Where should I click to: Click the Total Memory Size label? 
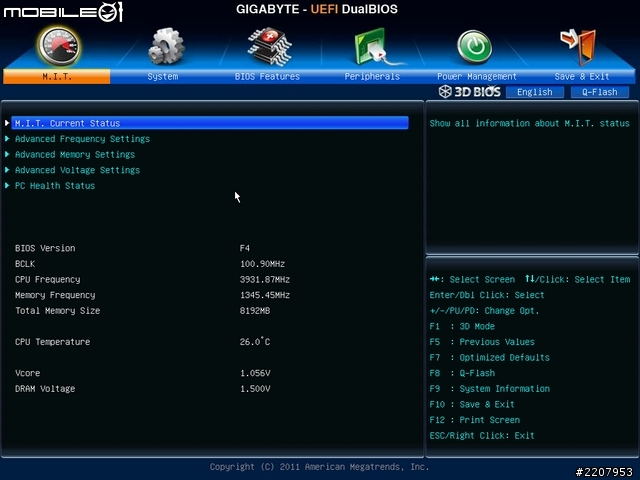pyautogui.click(x=58, y=311)
